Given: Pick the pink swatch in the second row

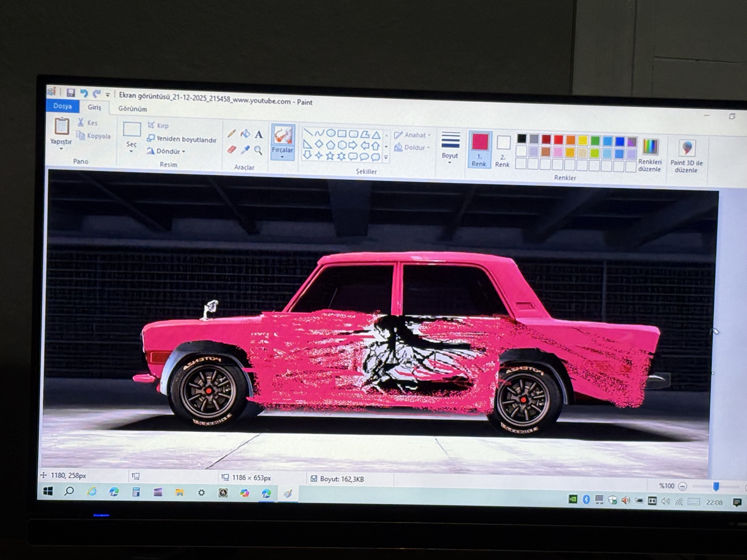Looking at the screenshot, I should (x=558, y=152).
